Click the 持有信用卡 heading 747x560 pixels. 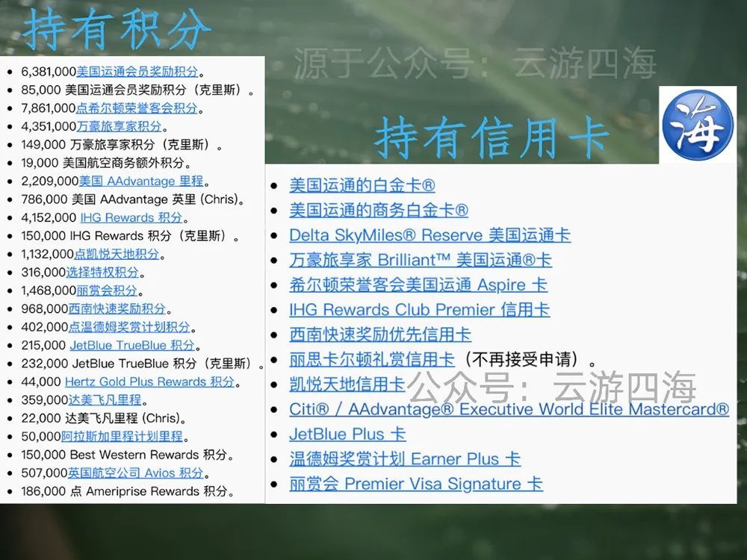(493, 137)
